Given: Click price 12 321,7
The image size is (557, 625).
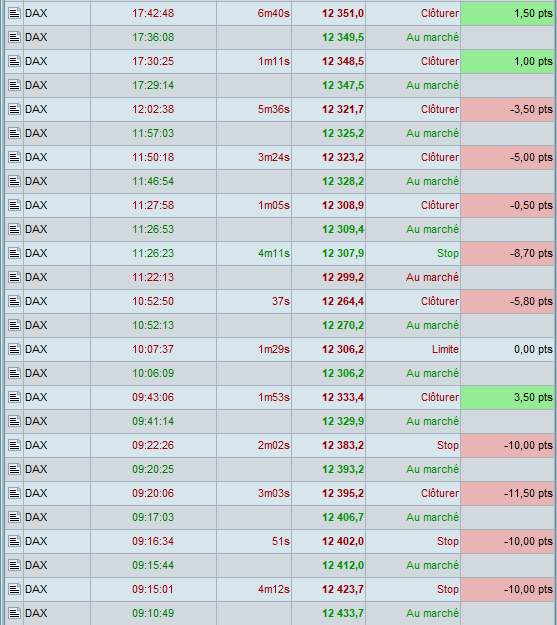Looking at the screenshot, I should (x=343, y=109).
